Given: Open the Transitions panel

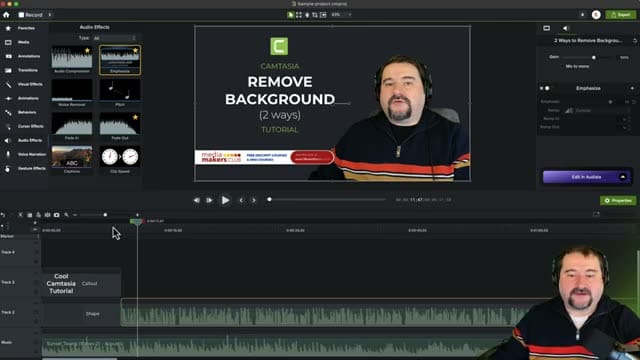Looking at the screenshot, I should [x=24, y=70].
